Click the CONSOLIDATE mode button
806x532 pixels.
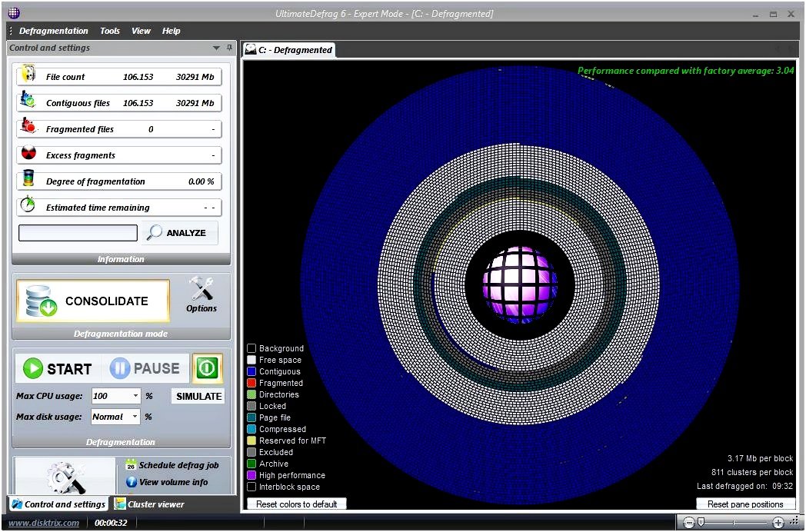tap(93, 301)
